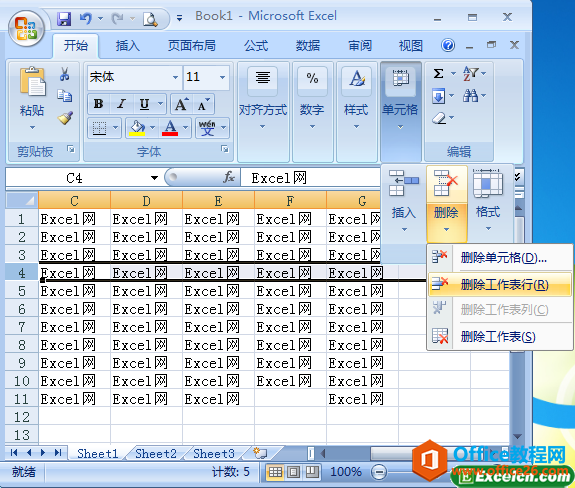The height and width of the screenshot is (488, 575).
Task: Undo the last action
Action: (86, 18)
